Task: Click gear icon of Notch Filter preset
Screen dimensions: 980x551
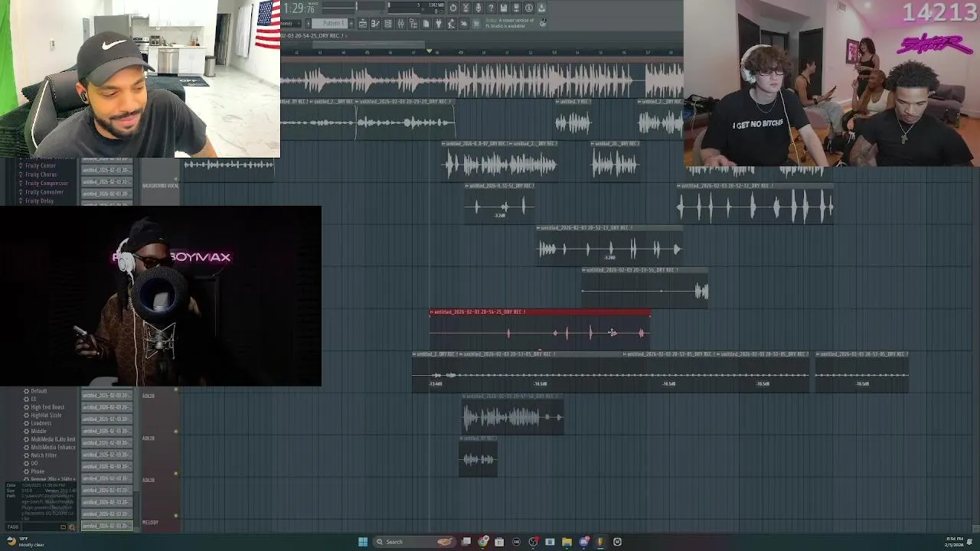Action: tap(26, 455)
